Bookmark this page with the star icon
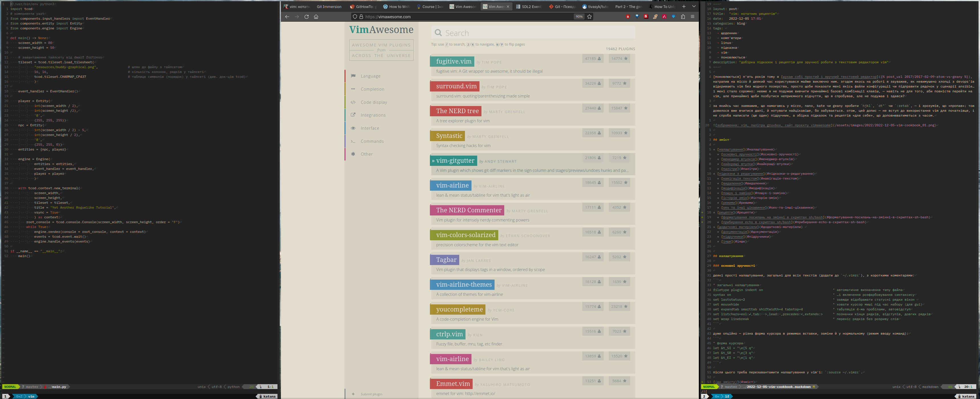 click(x=589, y=17)
